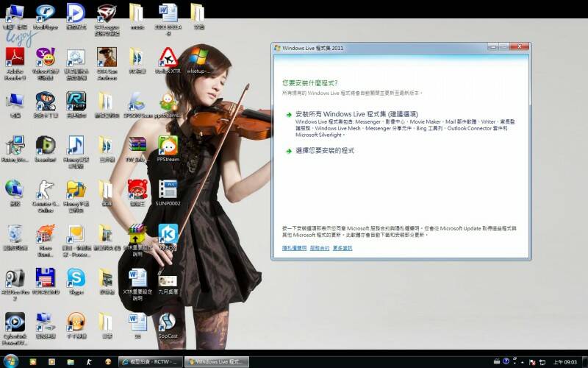Viewport: 588px width, 368px height.
Task: Open the XTR重要設定說明 Word document
Action: pyautogui.click(x=137, y=284)
